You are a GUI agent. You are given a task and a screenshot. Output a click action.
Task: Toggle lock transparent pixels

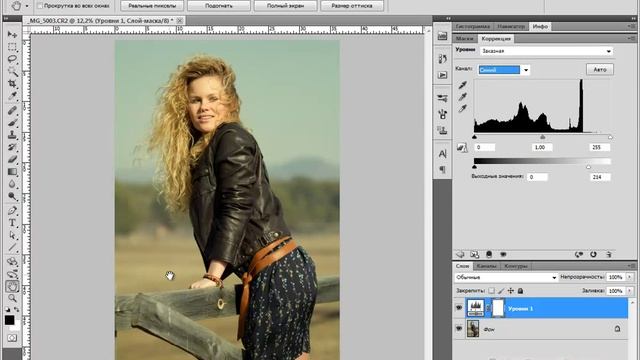click(x=491, y=291)
